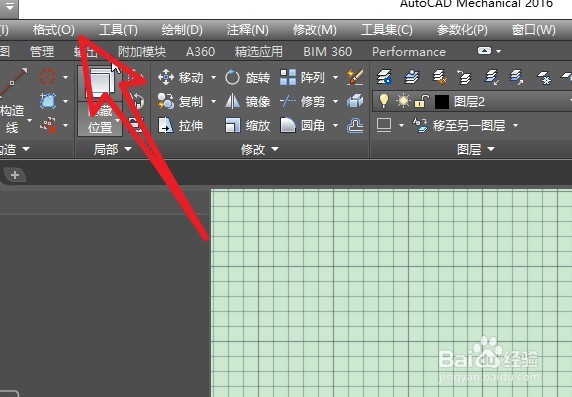
Task: Select the 构造线 construction line tool
Action: (13, 101)
